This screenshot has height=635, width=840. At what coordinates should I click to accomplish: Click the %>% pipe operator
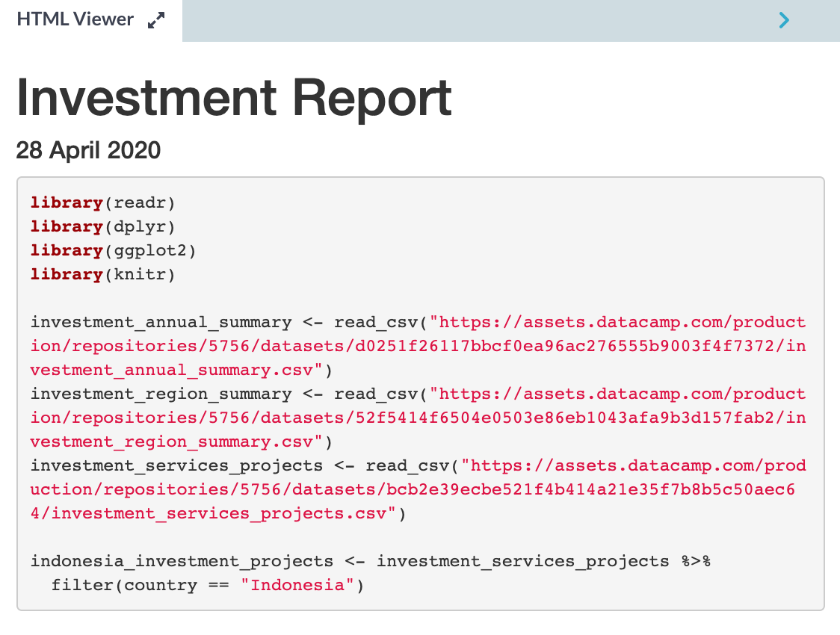click(x=694, y=561)
